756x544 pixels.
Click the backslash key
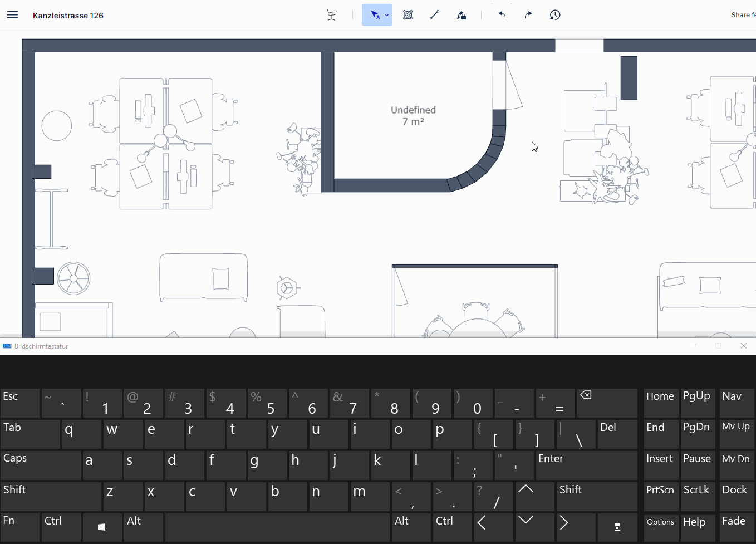click(x=576, y=434)
